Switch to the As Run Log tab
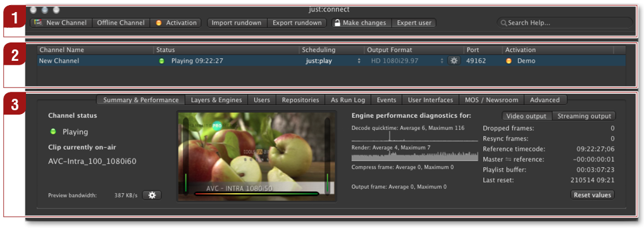644x228 pixels. pyautogui.click(x=348, y=100)
